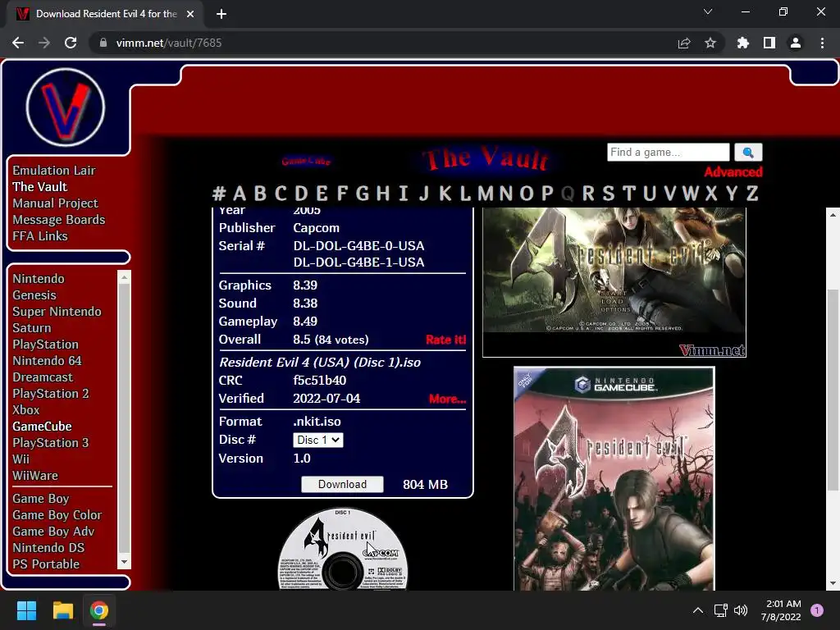The image size is (840, 630).
Task: Open File Explorer from the taskbar
Action: 62,610
